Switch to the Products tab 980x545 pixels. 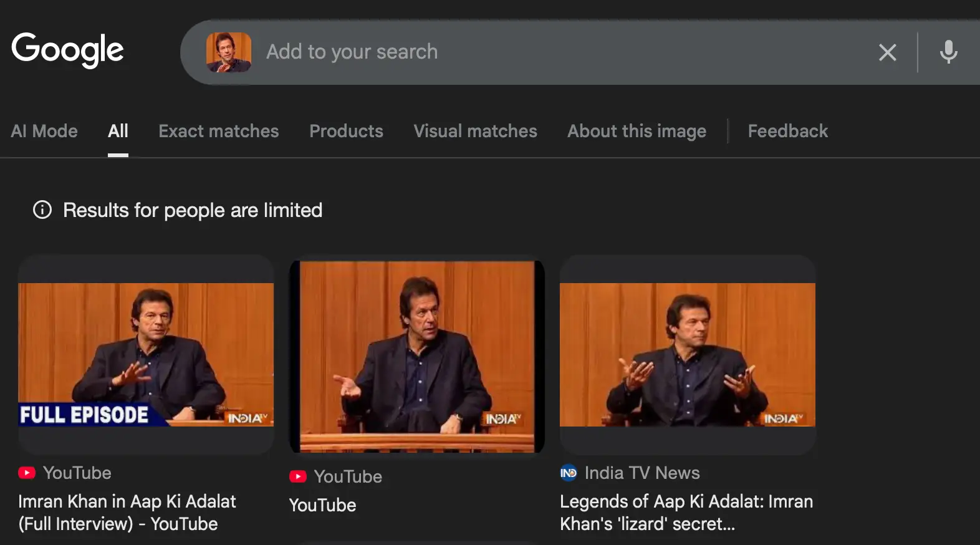[x=346, y=131]
